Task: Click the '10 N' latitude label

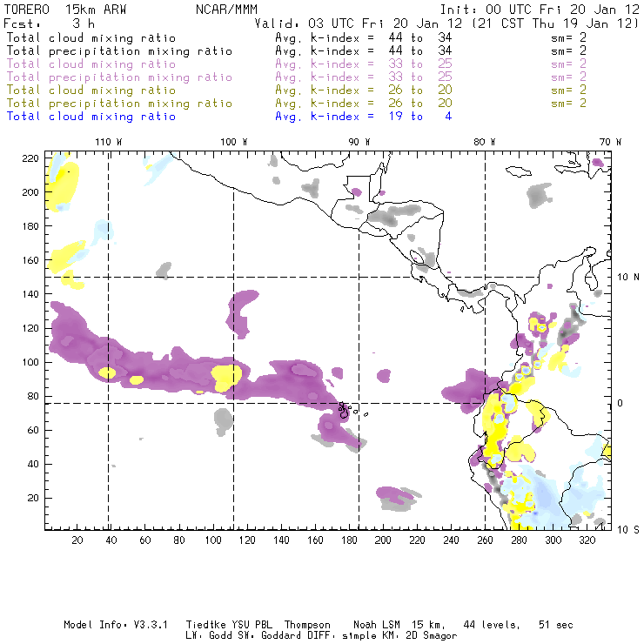Action: click(x=628, y=278)
